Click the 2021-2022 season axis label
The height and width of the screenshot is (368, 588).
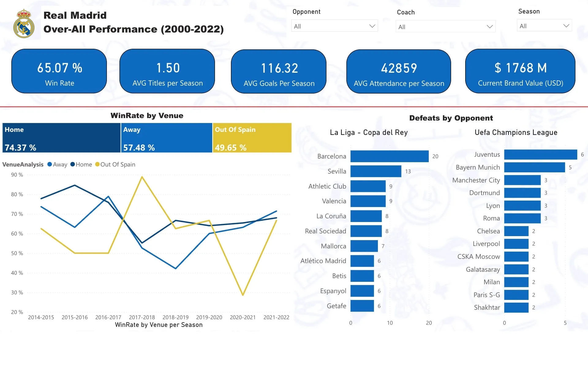(277, 317)
